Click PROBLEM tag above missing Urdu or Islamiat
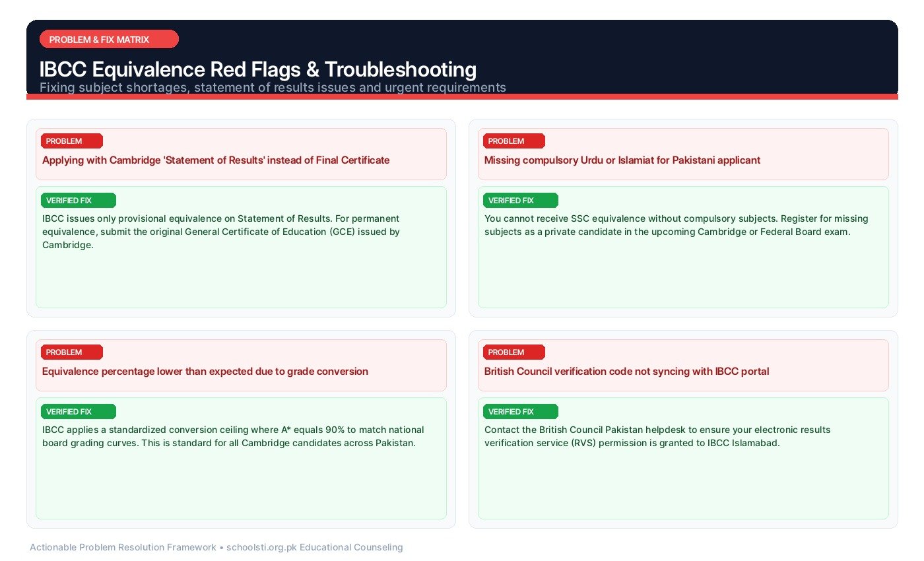This screenshot has height=561, width=924. coord(513,141)
